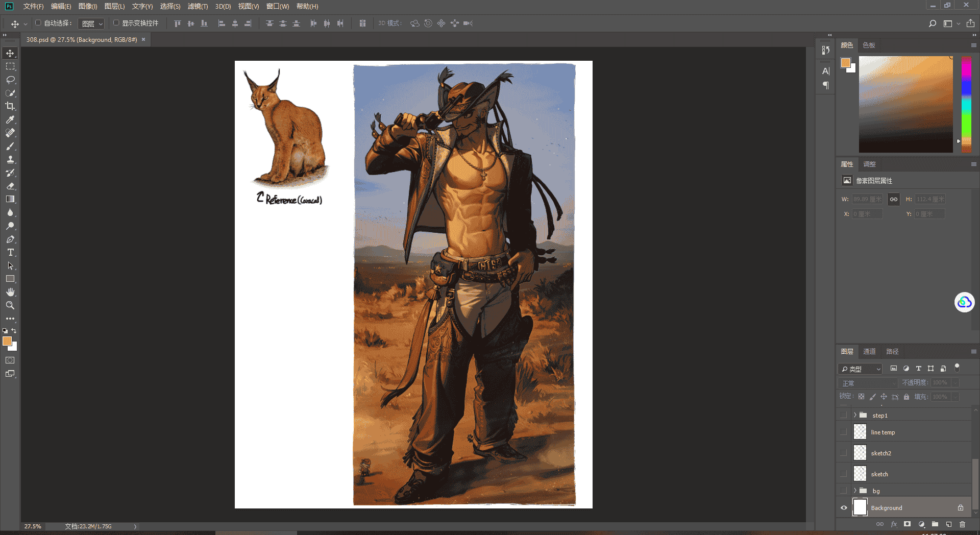
Task: Select the Pen tool
Action: 10,239
